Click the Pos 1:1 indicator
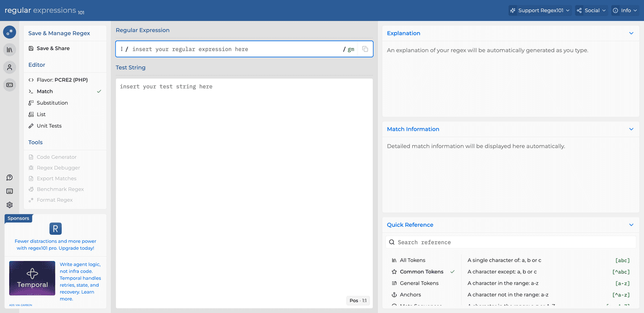This screenshot has height=313, width=644. pos(358,301)
